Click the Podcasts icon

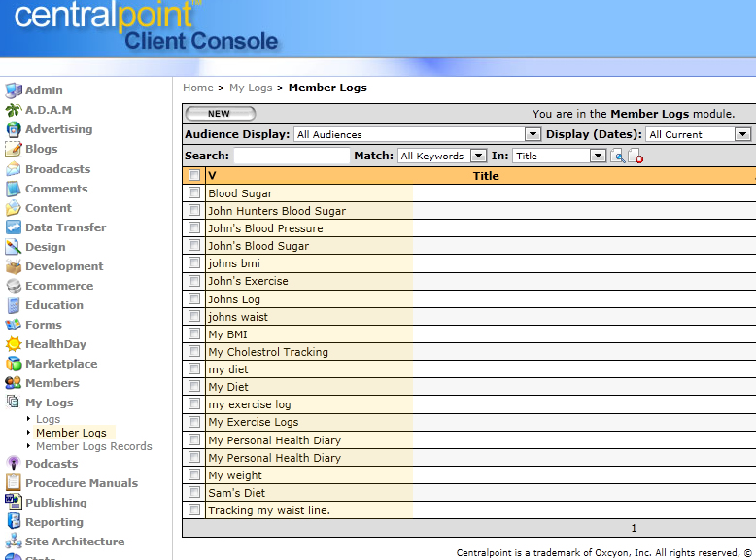click(14, 464)
